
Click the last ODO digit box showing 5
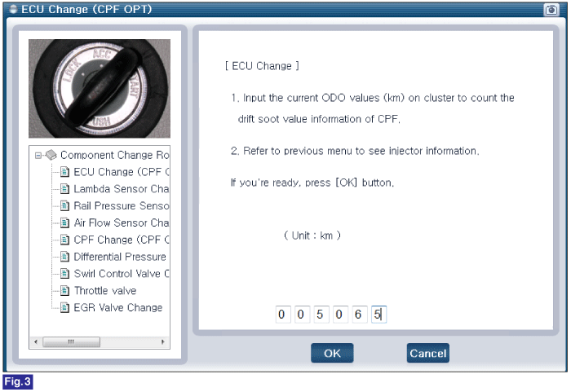tap(378, 315)
